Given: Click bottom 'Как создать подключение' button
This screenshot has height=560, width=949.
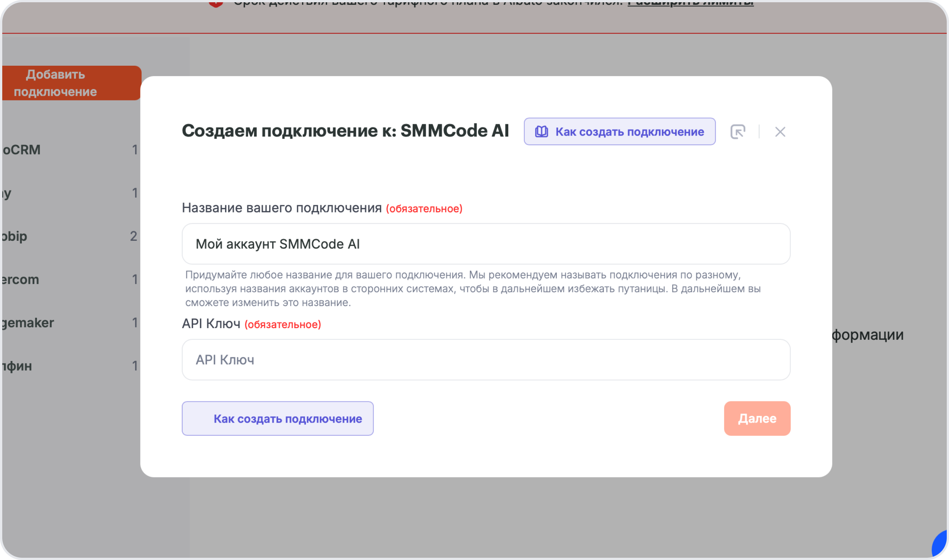Looking at the screenshot, I should click(277, 419).
